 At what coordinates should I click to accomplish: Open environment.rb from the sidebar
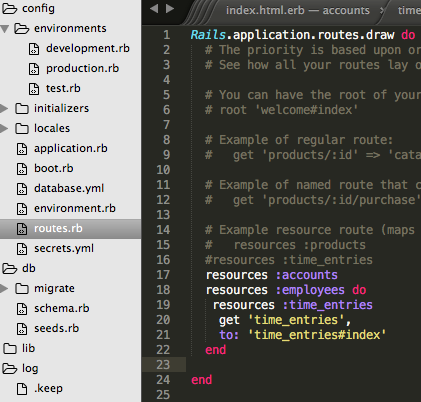click(75, 209)
